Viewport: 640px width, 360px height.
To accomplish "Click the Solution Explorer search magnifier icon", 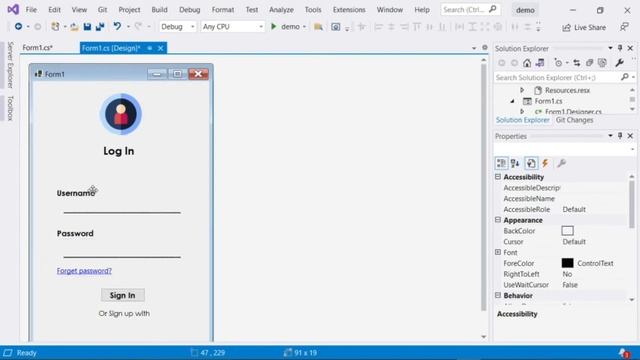I will pos(624,77).
